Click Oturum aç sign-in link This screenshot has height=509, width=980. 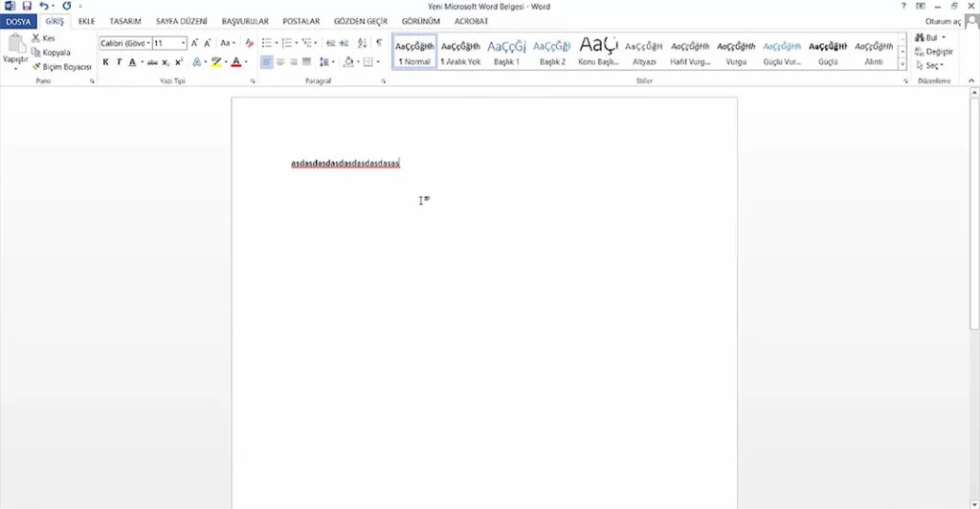click(943, 21)
